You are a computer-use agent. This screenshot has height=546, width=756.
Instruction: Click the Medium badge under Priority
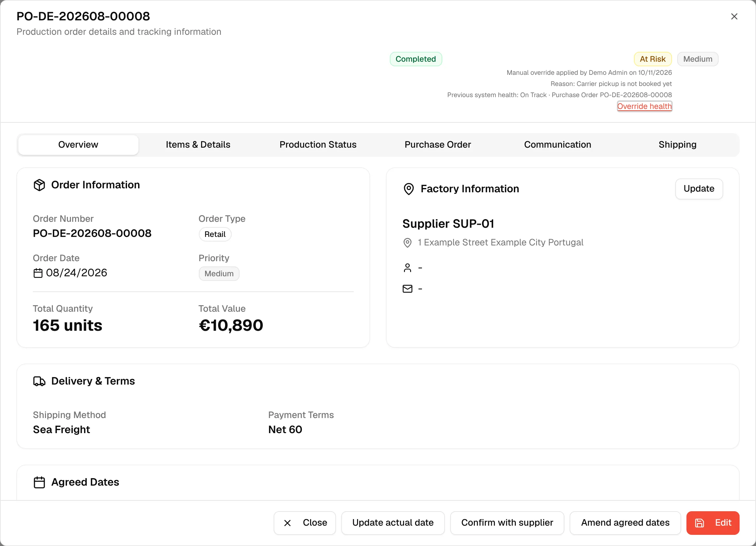[219, 274]
